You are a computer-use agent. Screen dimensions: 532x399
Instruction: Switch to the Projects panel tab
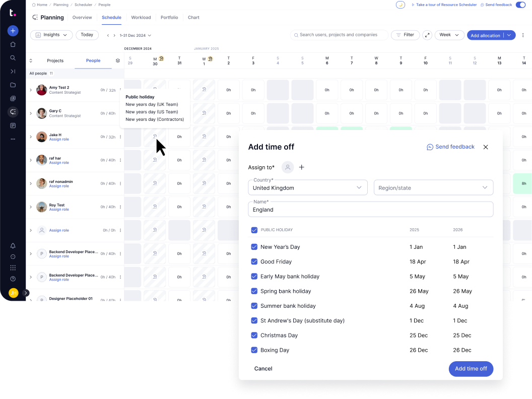55,60
